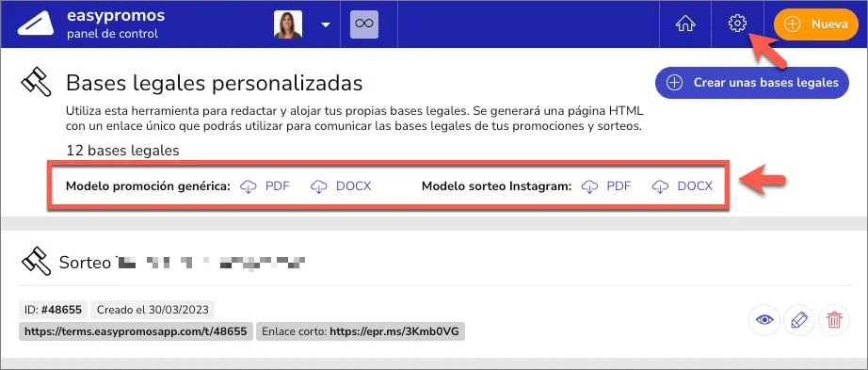The width and height of the screenshot is (868, 370).
Task: Click Crear unas bases legales button
Action: point(752,83)
